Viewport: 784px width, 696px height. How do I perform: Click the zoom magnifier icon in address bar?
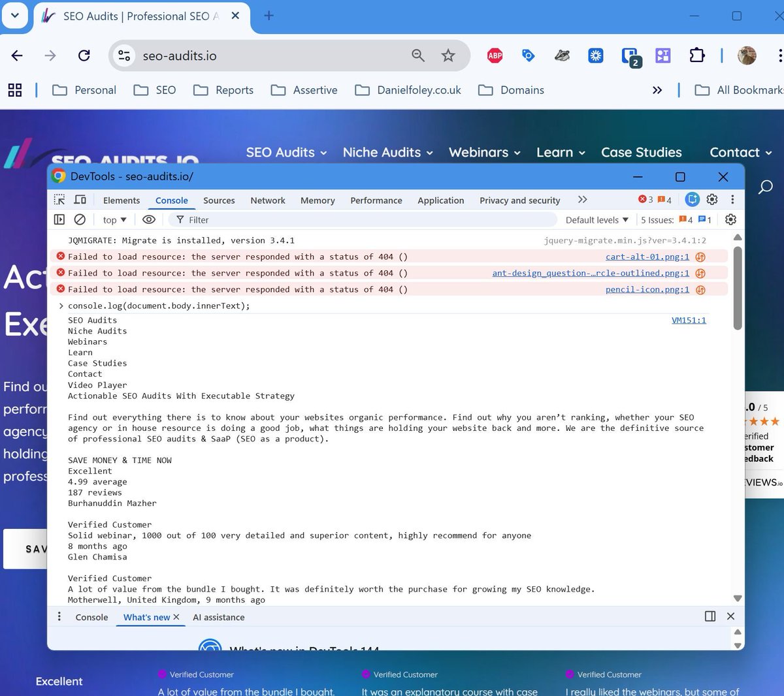click(418, 55)
